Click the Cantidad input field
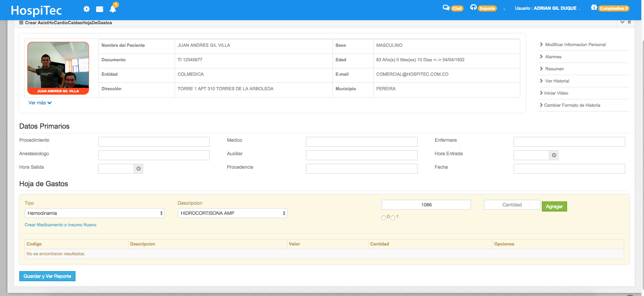 (512, 205)
